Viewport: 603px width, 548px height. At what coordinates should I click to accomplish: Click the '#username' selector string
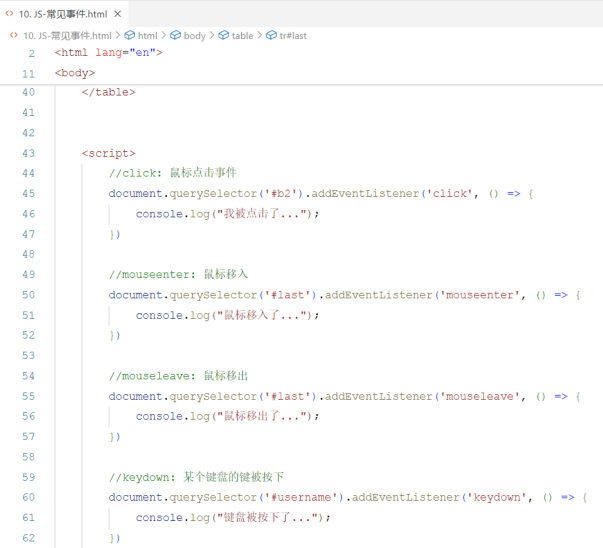pyautogui.click(x=304, y=497)
